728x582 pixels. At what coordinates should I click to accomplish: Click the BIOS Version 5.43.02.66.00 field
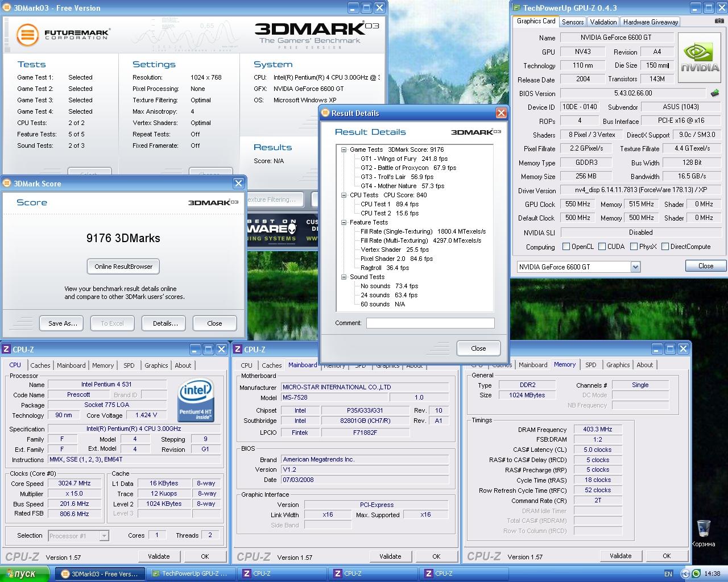[633, 93]
